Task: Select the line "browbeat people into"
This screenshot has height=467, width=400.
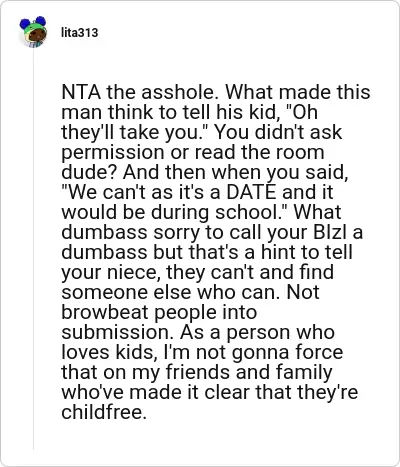Action: 159,312
